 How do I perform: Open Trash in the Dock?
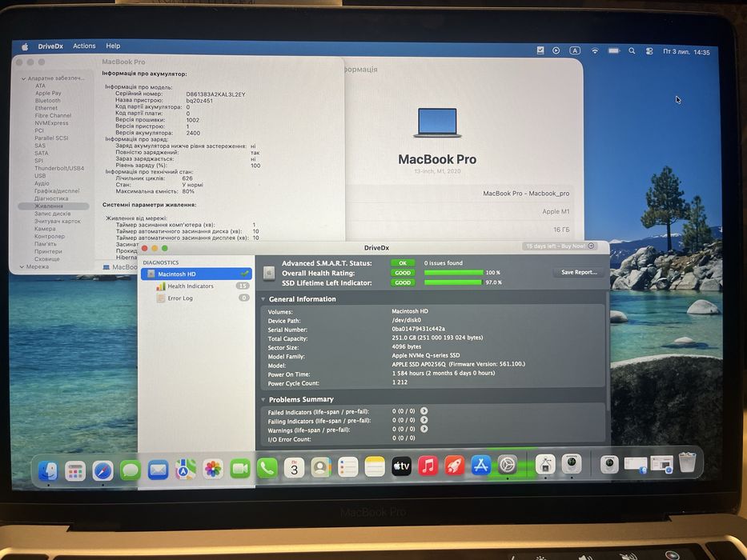688,462
